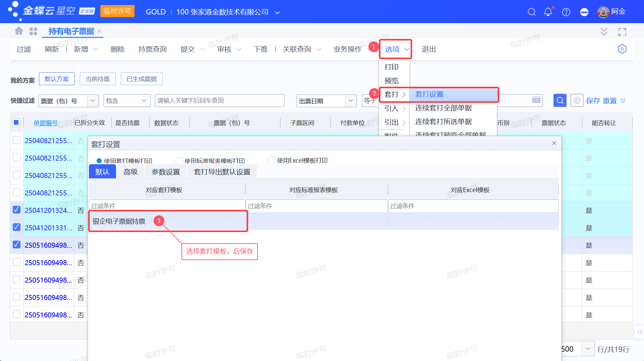Uncheck the row 25041201324 checkbox

pos(16,210)
